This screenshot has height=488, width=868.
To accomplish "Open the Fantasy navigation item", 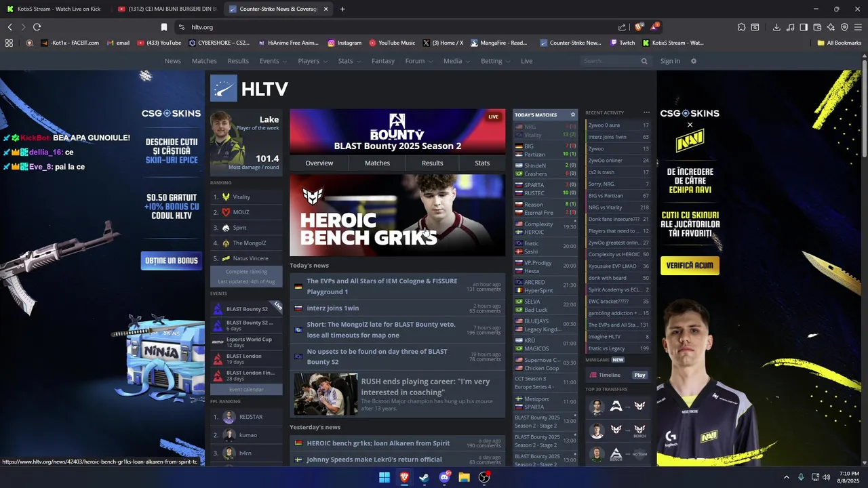I will point(383,61).
